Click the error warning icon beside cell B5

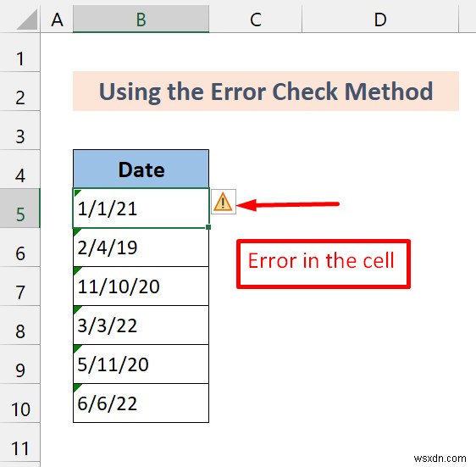[224, 202]
